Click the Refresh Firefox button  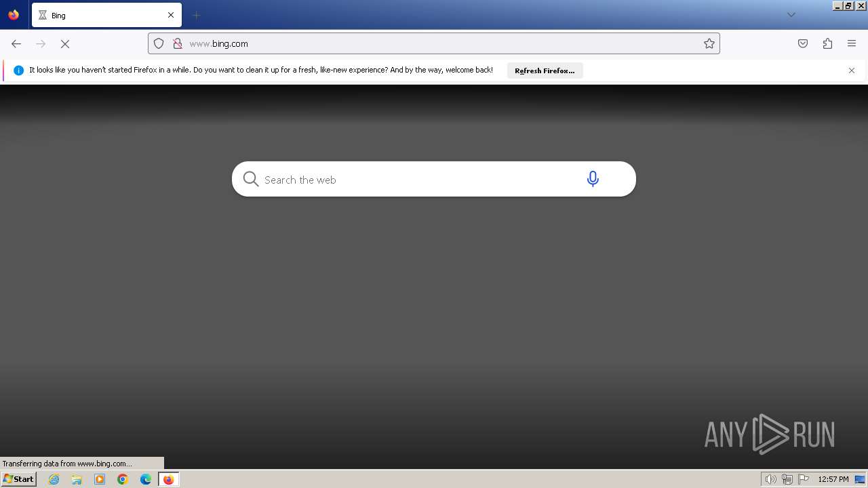[545, 70]
